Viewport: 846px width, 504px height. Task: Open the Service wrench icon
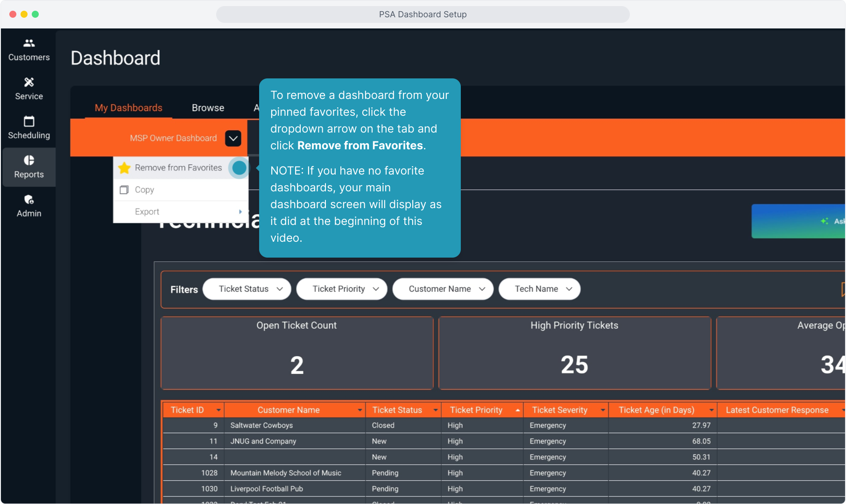(x=29, y=83)
